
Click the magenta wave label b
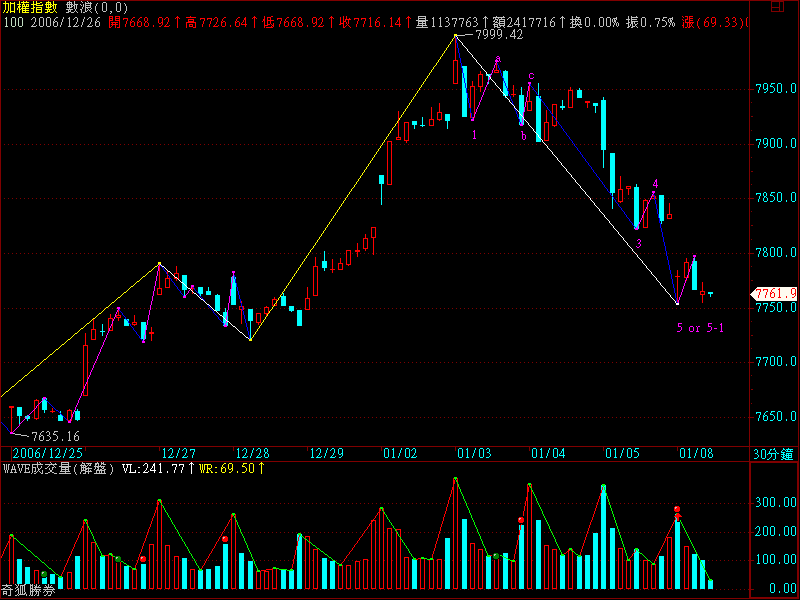click(522, 122)
